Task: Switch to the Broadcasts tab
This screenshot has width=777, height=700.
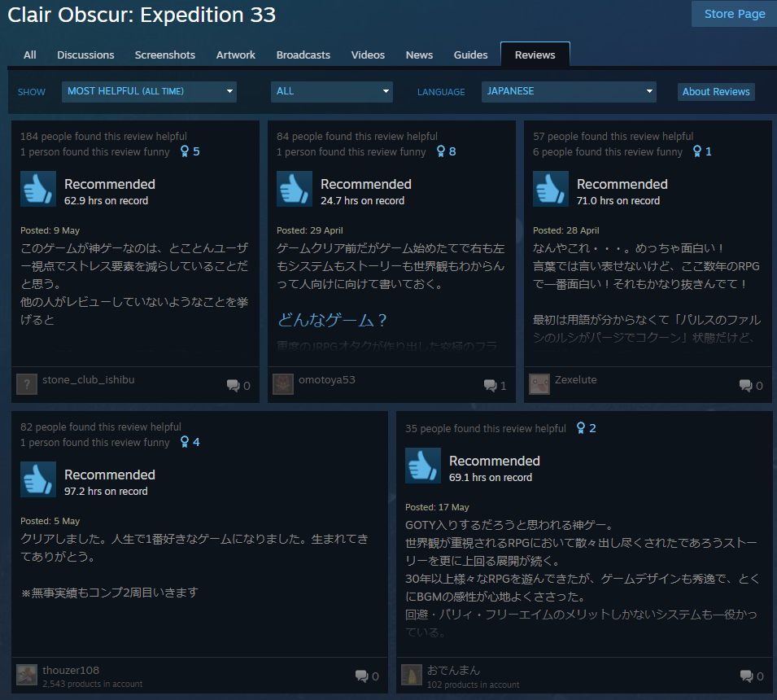Action: click(303, 55)
